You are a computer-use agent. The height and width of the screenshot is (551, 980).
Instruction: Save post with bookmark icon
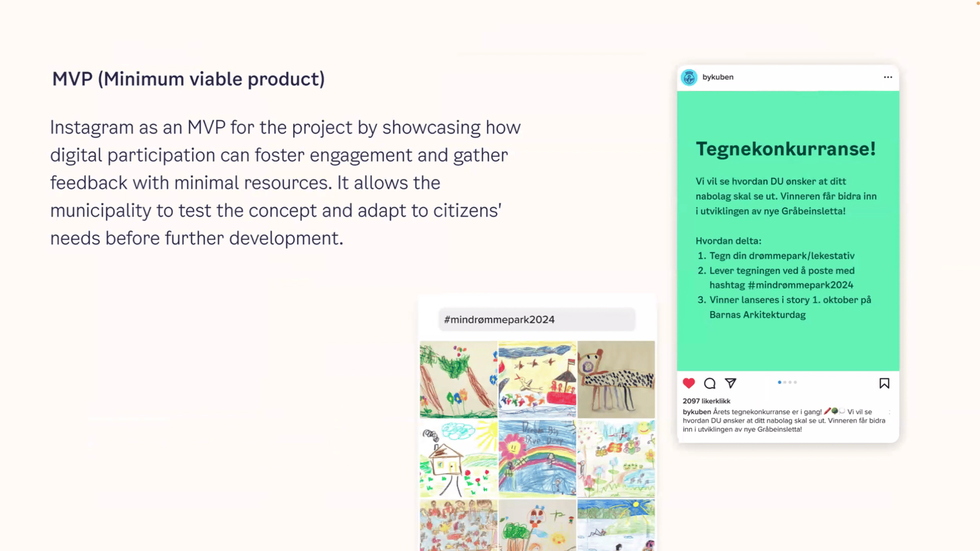click(x=884, y=383)
